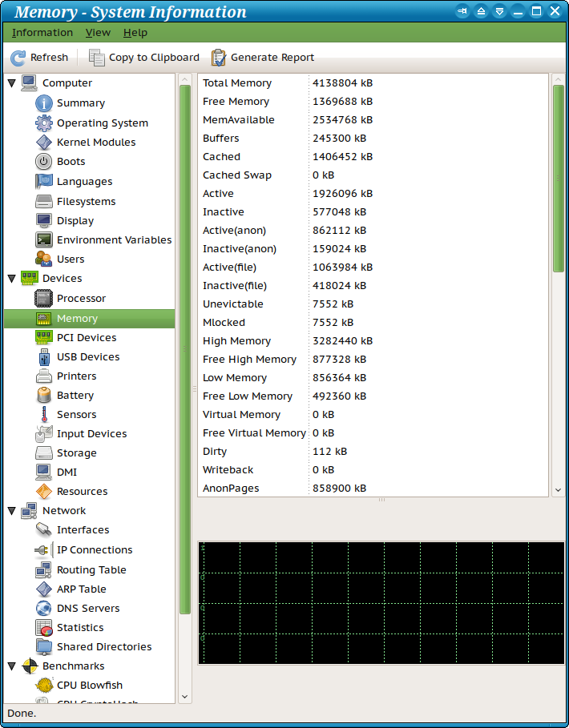Select the USB Devices icon

(x=43, y=357)
